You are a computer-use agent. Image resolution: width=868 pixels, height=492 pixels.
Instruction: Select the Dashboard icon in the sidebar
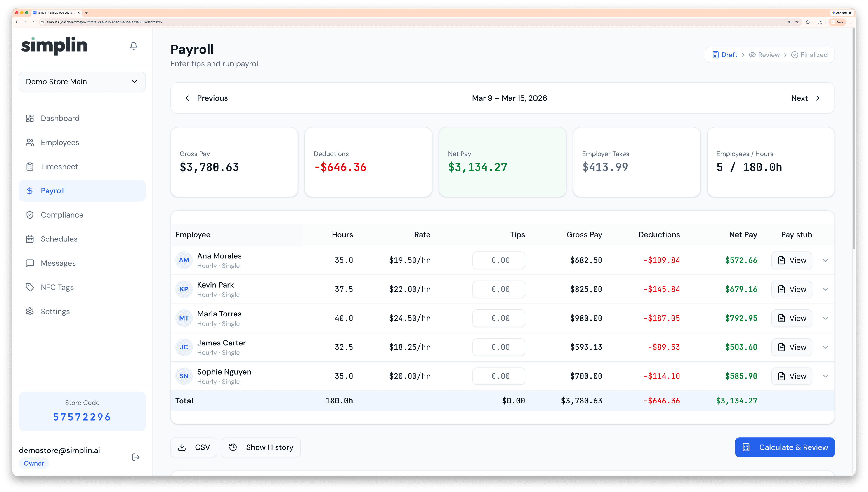click(30, 118)
